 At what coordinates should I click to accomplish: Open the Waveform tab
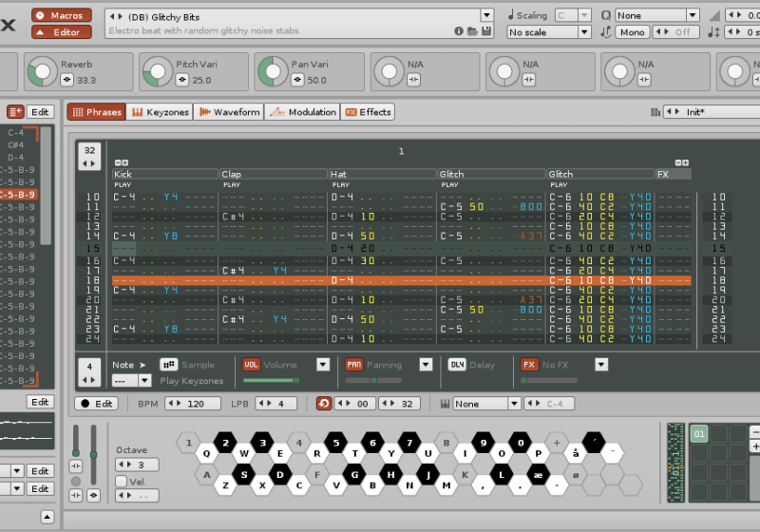point(228,112)
